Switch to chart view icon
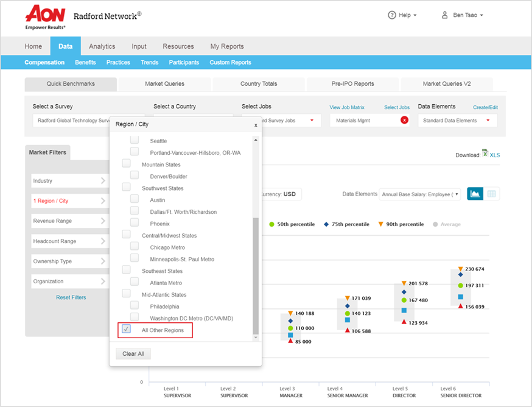Image resolution: width=532 pixels, height=407 pixels. click(x=475, y=194)
